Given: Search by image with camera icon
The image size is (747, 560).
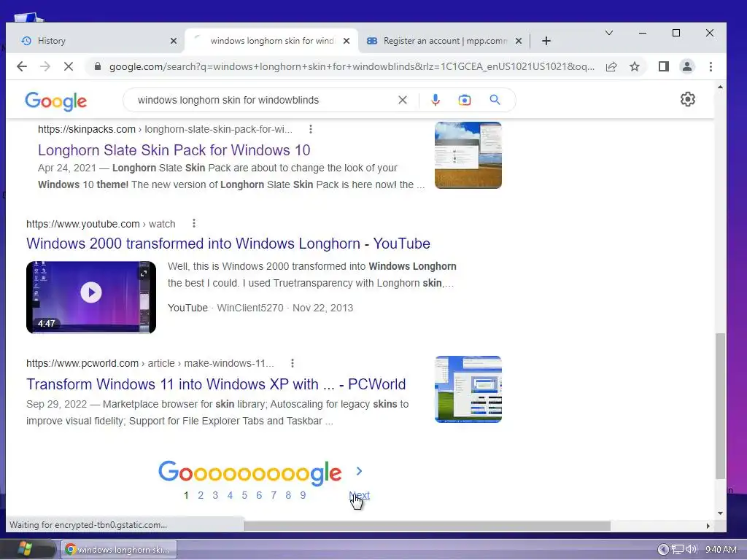Looking at the screenshot, I should (x=465, y=100).
